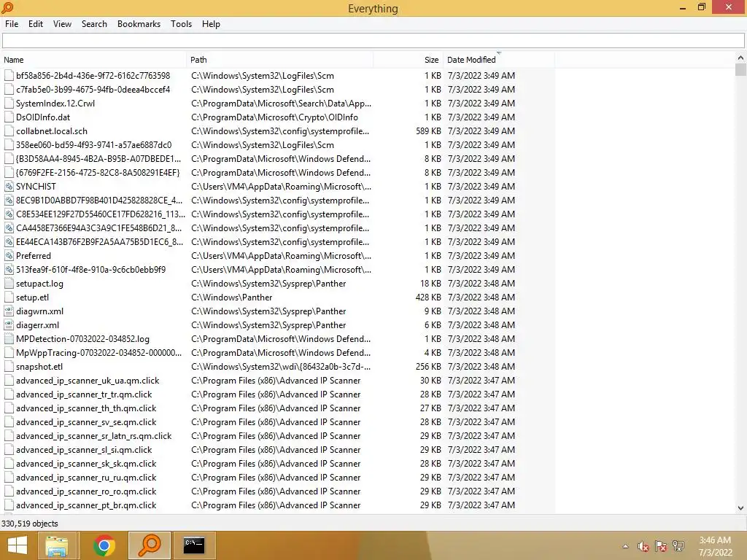Open the Windows Start button
Viewport: 747px width, 560px height.
[18, 545]
